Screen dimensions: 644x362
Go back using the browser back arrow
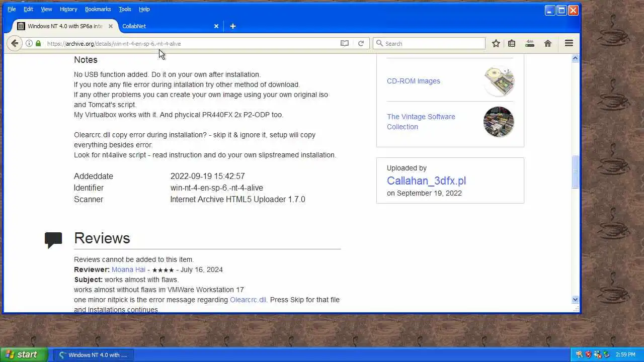[15, 43]
